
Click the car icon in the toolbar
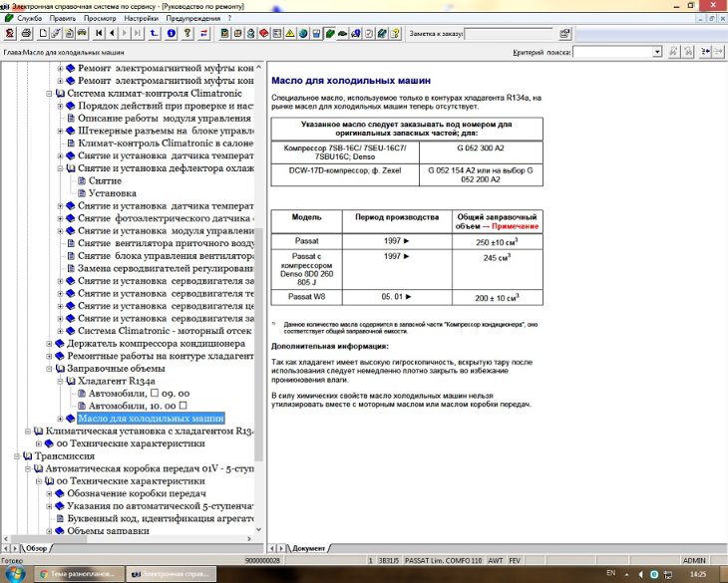[82, 34]
